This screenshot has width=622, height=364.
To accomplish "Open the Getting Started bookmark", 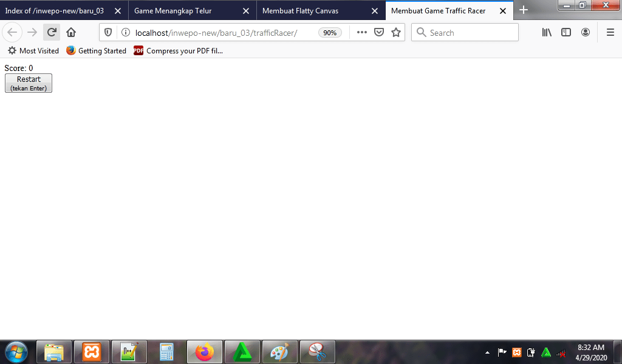I will click(96, 51).
